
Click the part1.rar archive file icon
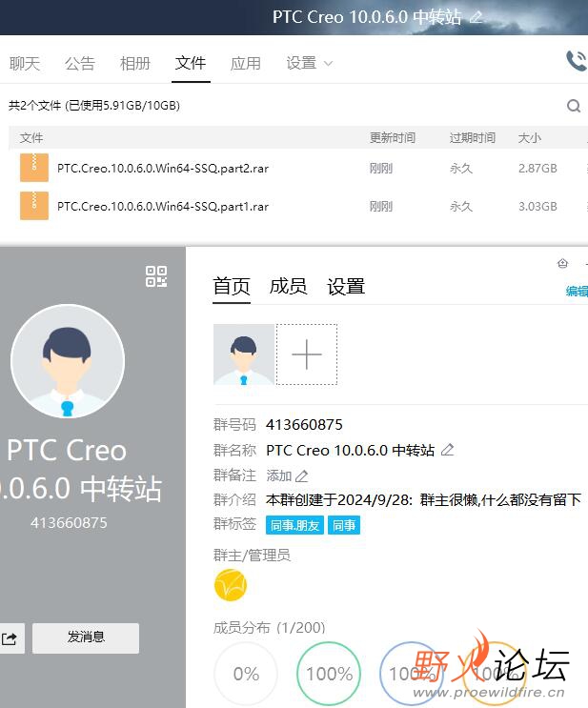(x=34, y=206)
